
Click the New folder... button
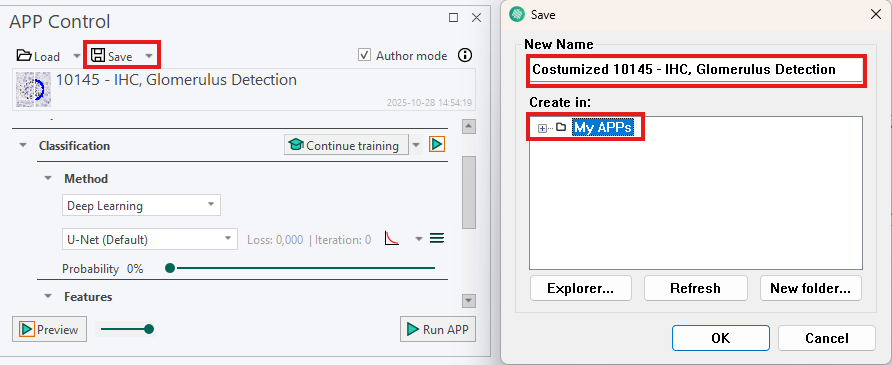pos(811,288)
